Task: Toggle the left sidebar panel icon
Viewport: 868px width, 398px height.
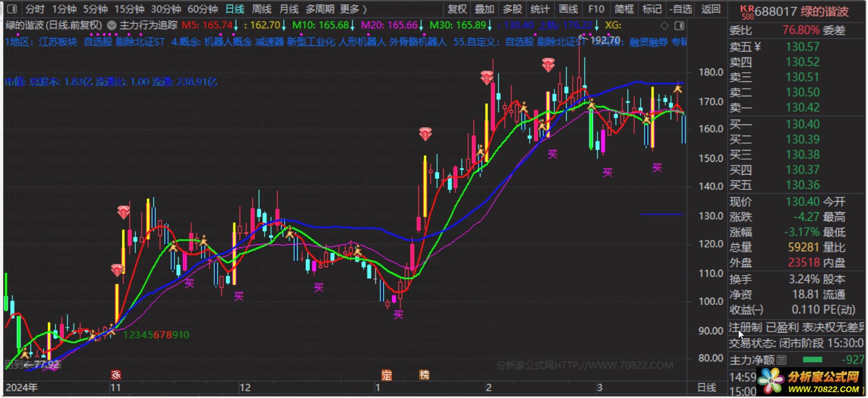Action: coord(12,9)
